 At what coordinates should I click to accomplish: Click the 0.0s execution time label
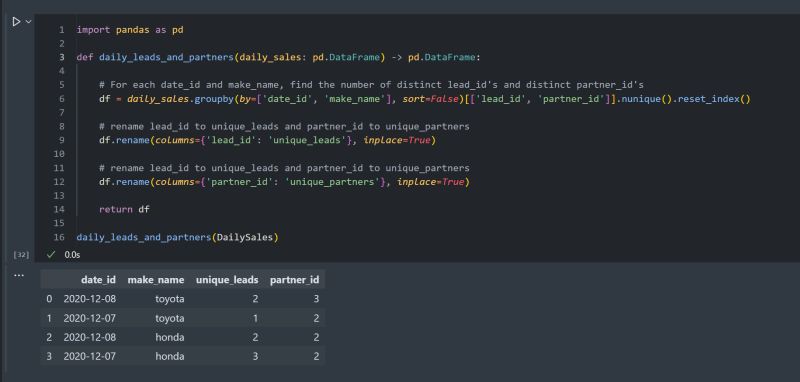tap(72, 254)
